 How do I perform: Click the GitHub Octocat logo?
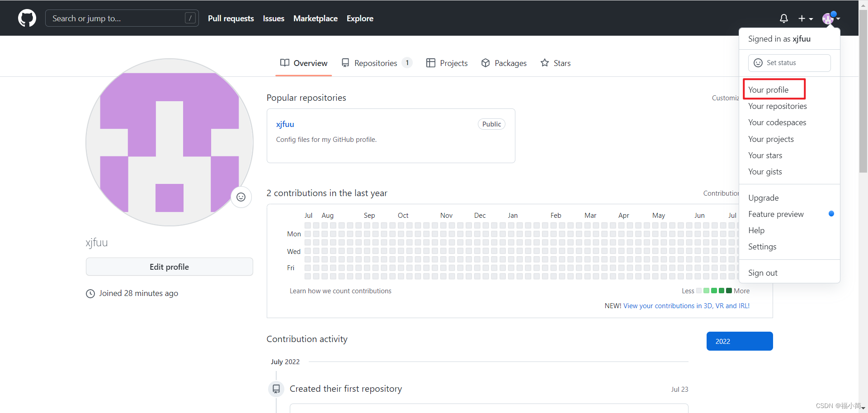tap(27, 18)
